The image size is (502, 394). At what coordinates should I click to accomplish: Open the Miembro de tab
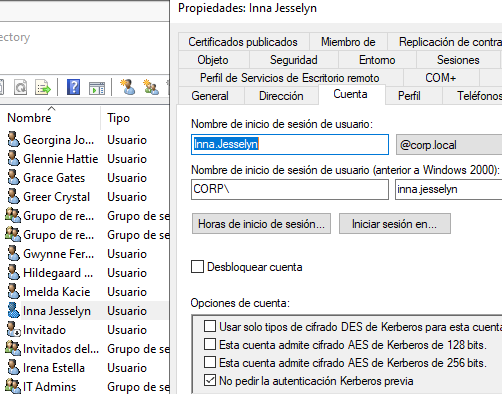[348, 42]
